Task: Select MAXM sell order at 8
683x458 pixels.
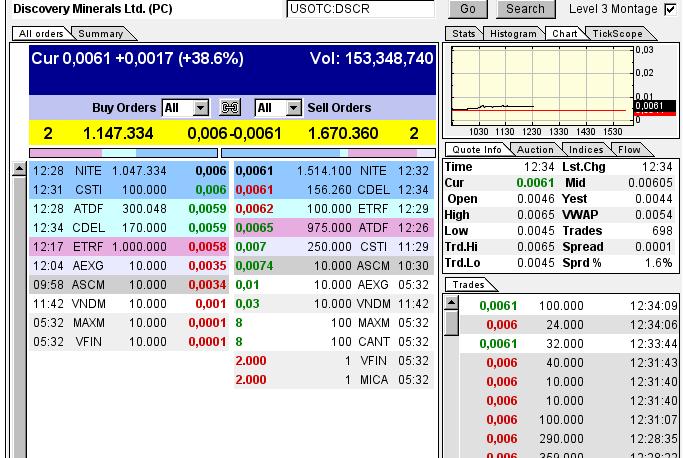Action: click(x=334, y=322)
